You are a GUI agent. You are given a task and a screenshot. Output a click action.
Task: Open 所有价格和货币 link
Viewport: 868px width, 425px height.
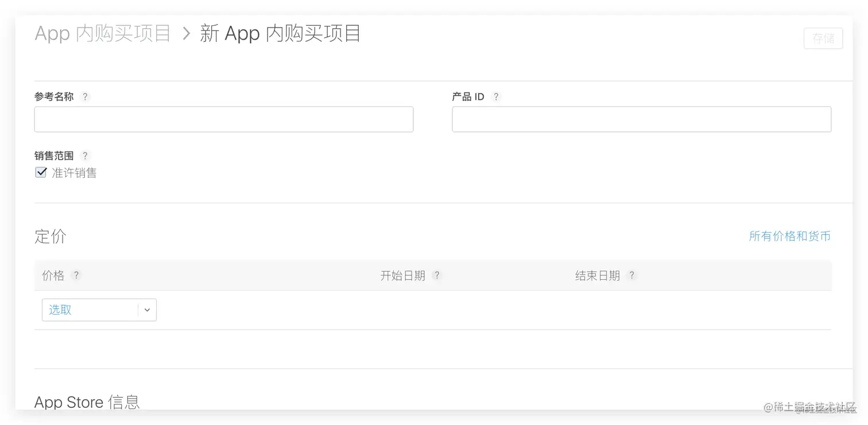(x=790, y=236)
